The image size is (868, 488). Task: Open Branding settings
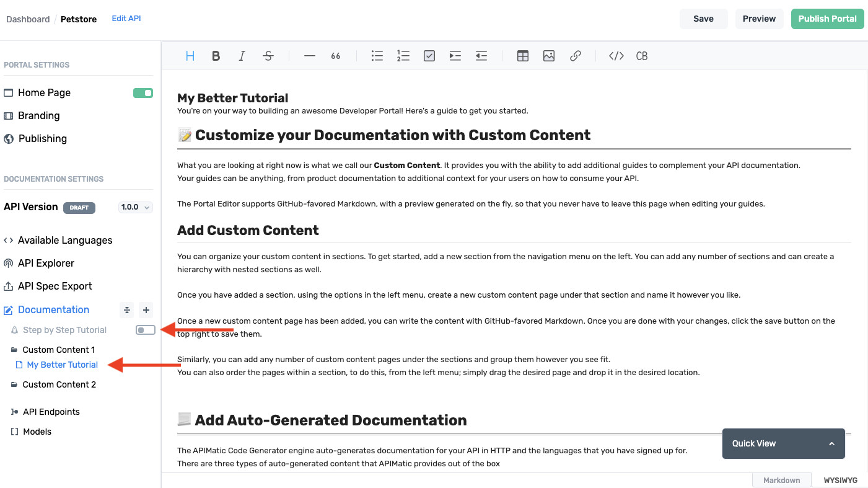(38, 115)
